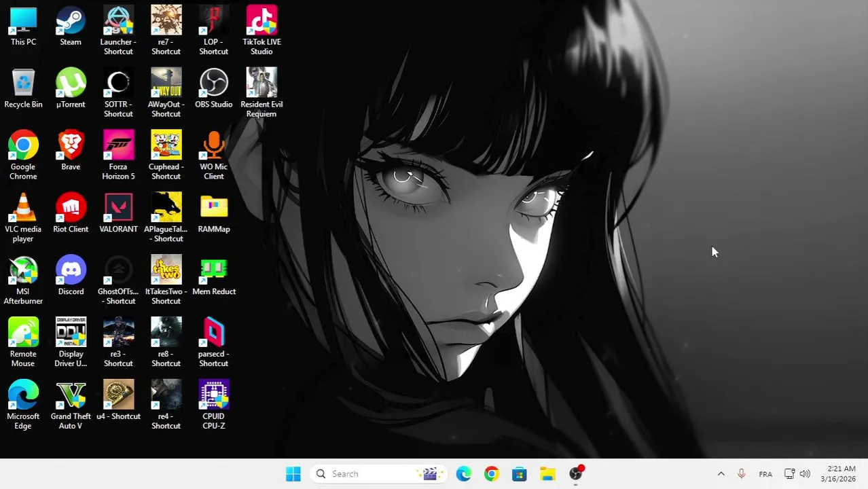The height and width of the screenshot is (489, 868).
Task: Select the Steam desktop icon
Action: tap(71, 26)
